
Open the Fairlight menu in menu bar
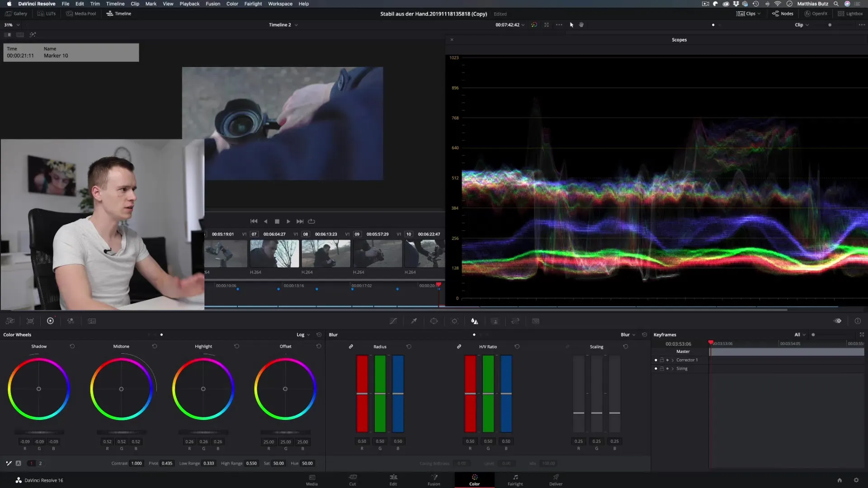pos(253,4)
